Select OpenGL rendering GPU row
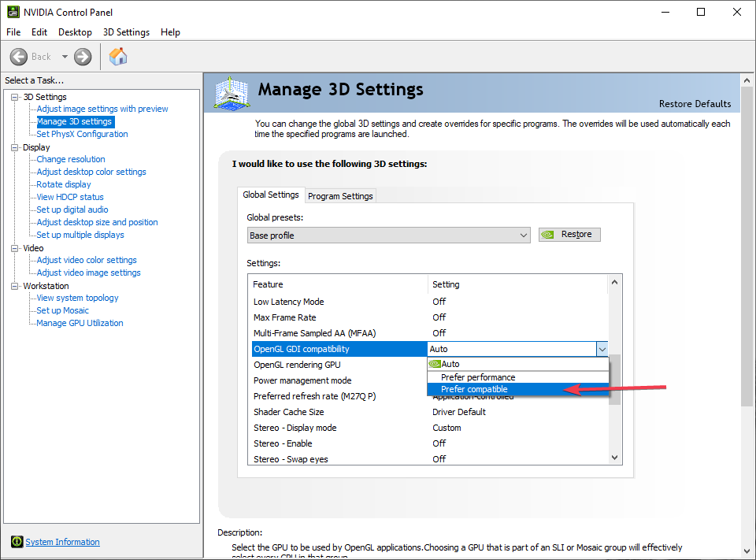This screenshot has height=560, width=756. [339, 365]
